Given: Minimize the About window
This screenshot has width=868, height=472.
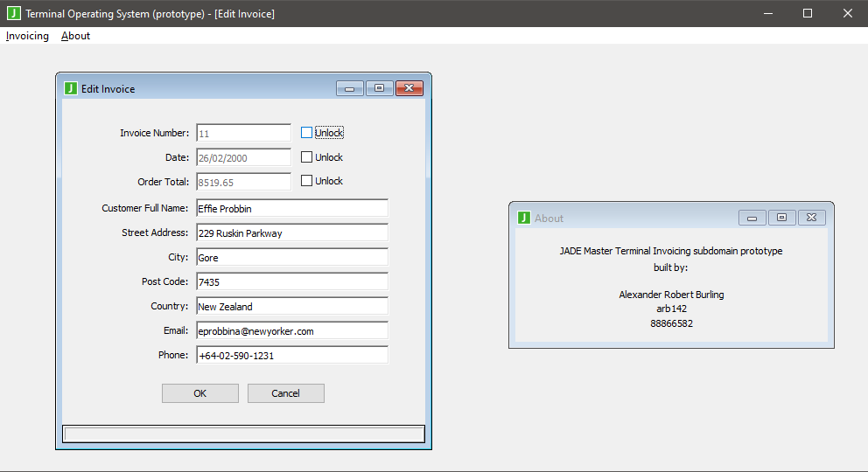Looking at the screenshot, I should click(x=752, y=218).
